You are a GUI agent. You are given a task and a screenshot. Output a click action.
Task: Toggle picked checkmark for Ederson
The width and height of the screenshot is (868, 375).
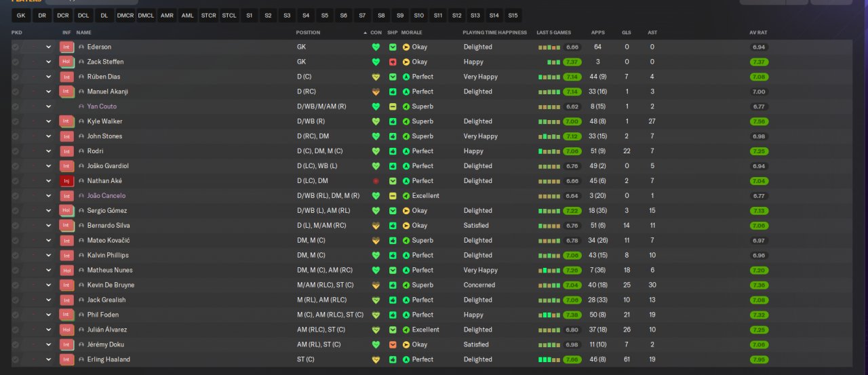[x=16, y=47]
